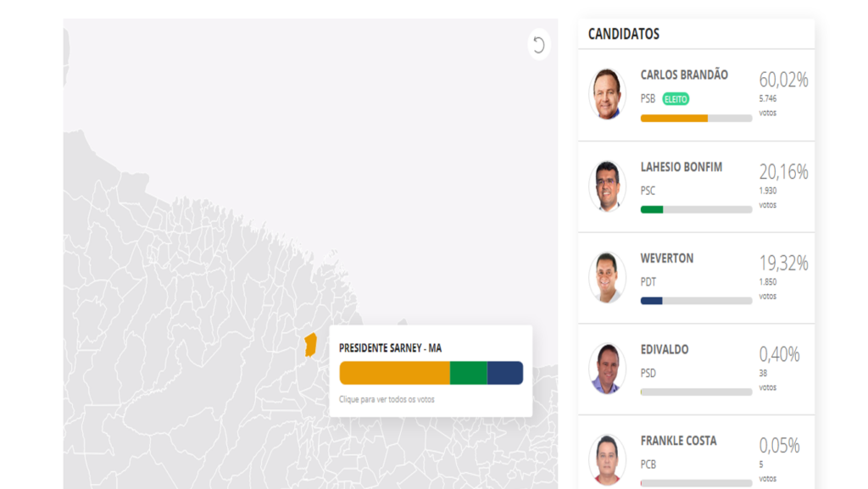Click orange segment in tooltip vote bar
The height and width of the screenshot is (489, 868).
(394, 373)
